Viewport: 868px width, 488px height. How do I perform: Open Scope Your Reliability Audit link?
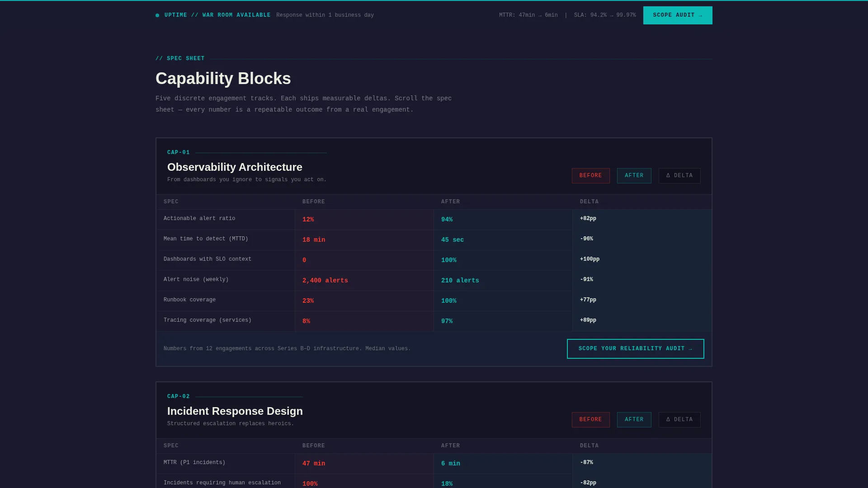(636, 349)
